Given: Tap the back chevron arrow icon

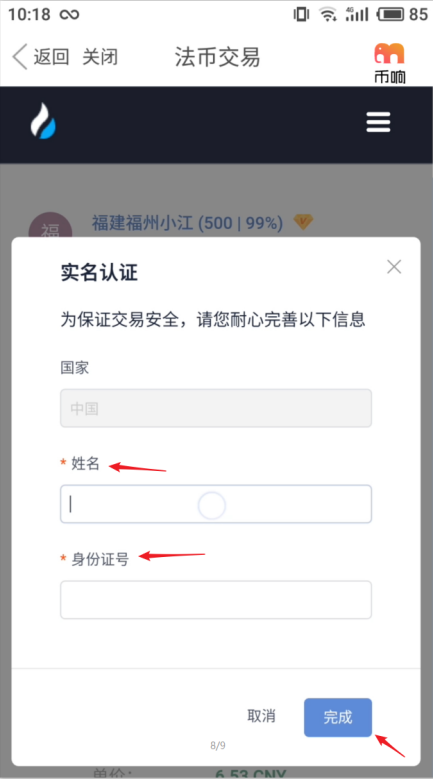Looking at the screenshot, I should tap(19, 57).
